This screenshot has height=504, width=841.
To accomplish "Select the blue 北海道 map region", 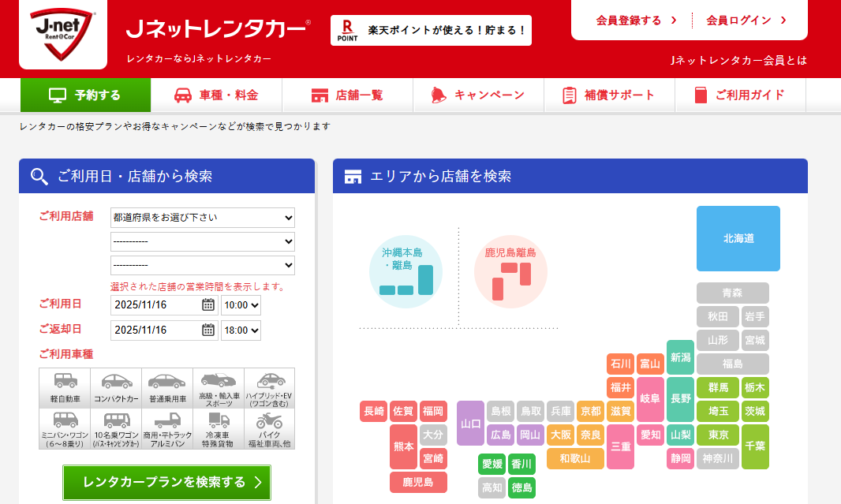I will coord(738,238).
